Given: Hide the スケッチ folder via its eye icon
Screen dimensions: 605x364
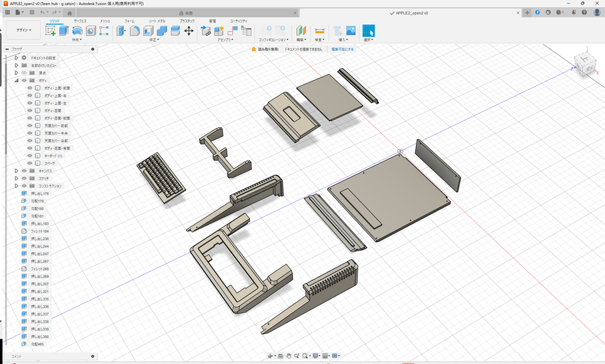Looking at the screenshot, I should 23,178.
